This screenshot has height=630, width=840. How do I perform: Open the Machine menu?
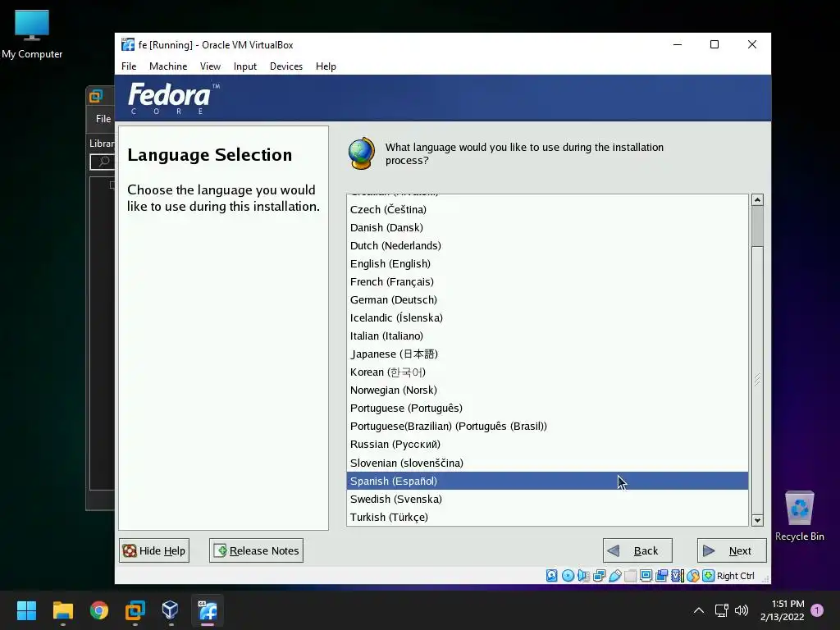tap(168, 66)
